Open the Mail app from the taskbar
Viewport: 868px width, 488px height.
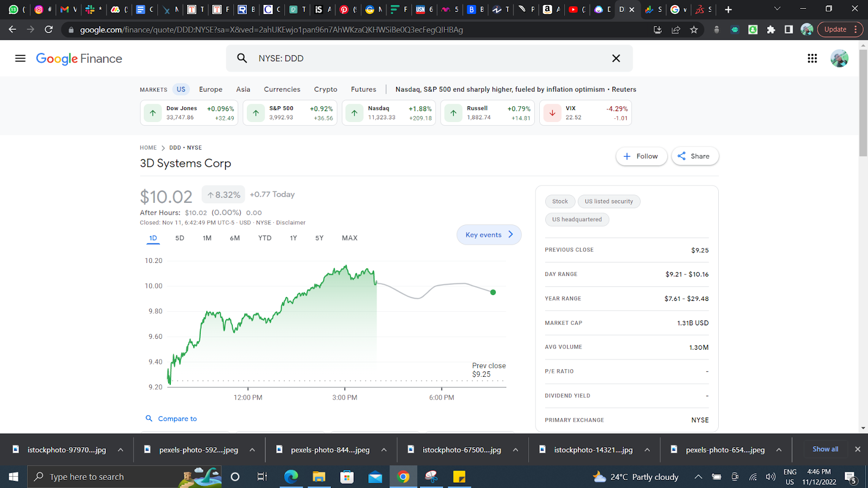pos(375,477)
